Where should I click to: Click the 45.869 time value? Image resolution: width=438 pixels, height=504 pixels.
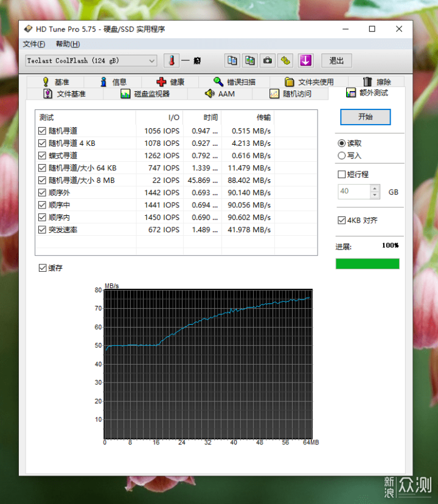point(203,181)
